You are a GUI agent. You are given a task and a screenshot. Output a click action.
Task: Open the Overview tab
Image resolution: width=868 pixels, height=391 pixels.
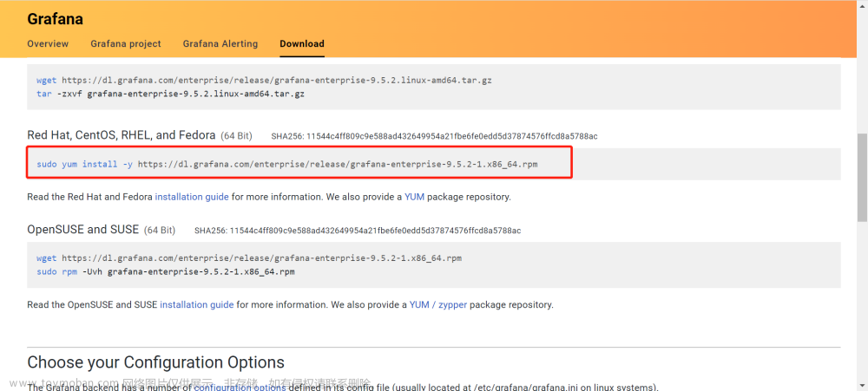tap(48, 43)
